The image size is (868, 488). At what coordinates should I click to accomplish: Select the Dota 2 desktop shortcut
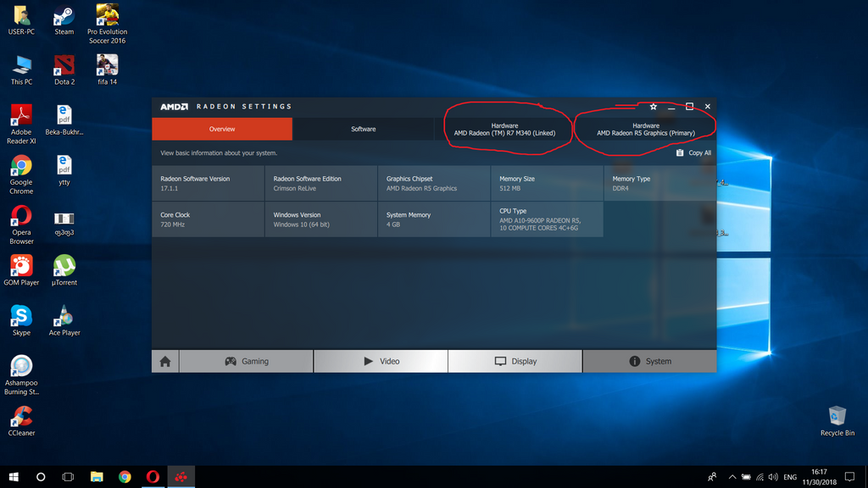click(x=64, y=70)
